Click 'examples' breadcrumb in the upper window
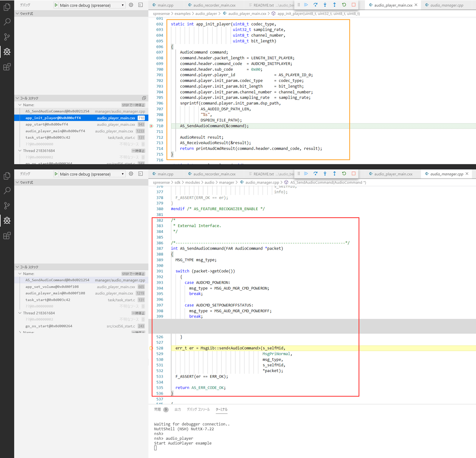The image size is (476, 458). pos(182,13)
